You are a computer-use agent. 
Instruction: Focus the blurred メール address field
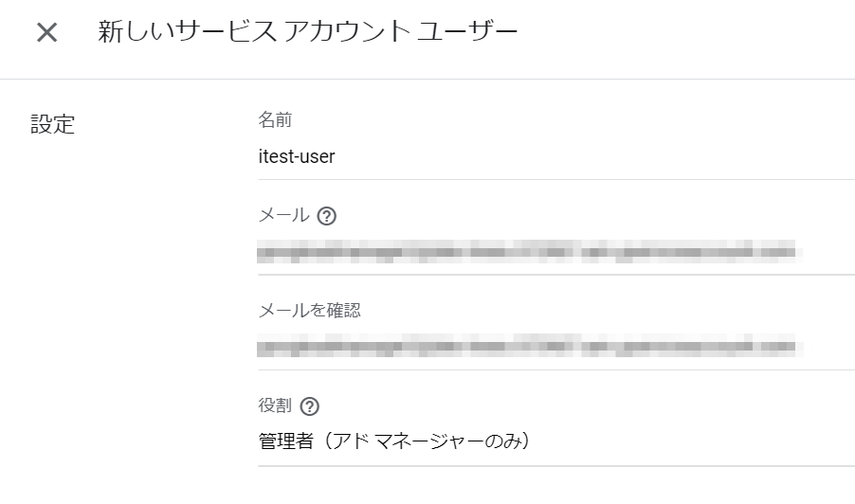556,252
